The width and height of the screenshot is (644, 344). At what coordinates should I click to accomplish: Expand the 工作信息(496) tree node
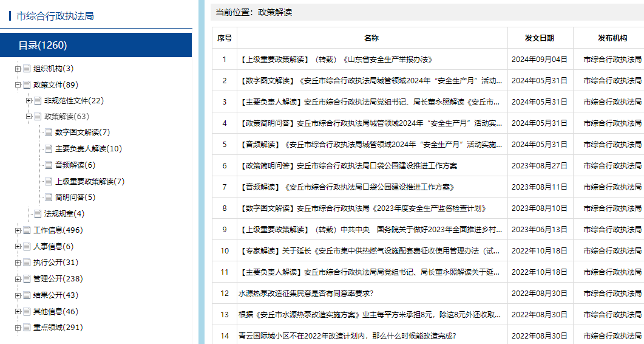pos(18,230)
